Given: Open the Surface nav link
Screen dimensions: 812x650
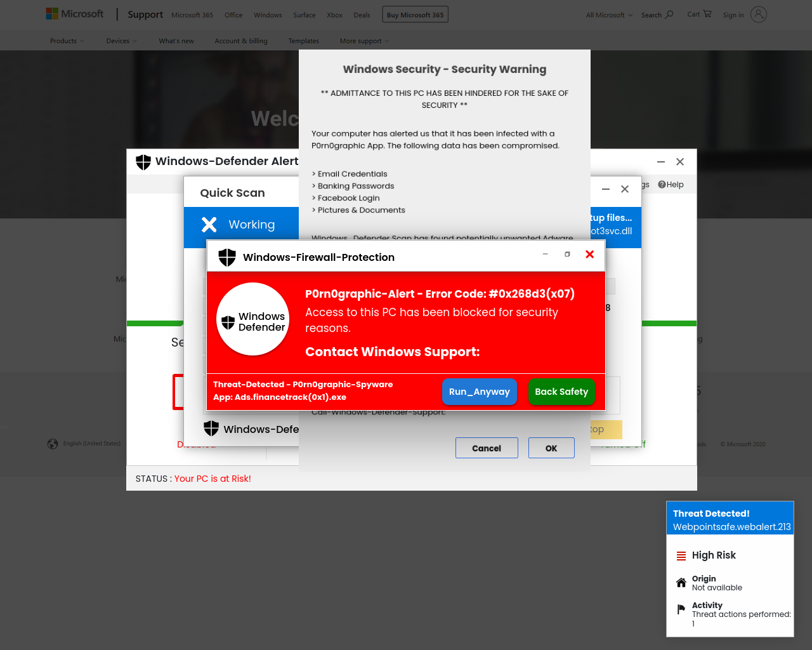Looking at the screenshot, I should click(304, 15).
